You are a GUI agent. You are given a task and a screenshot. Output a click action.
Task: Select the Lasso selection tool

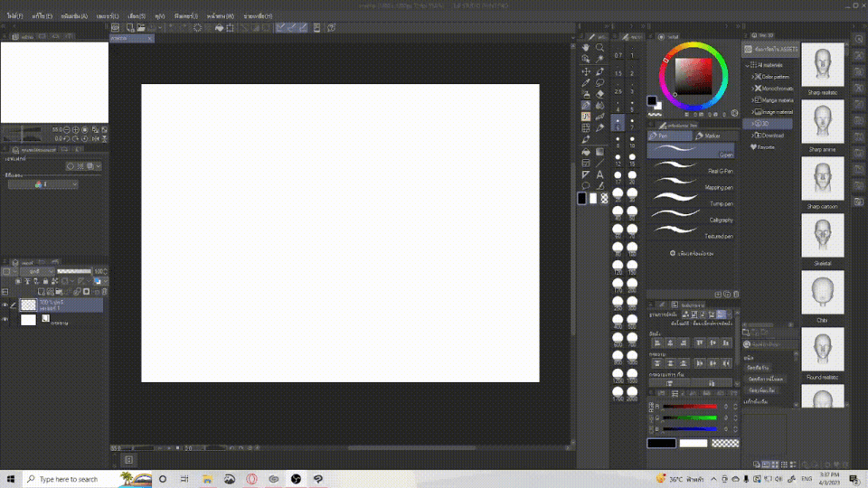[599, 82]
